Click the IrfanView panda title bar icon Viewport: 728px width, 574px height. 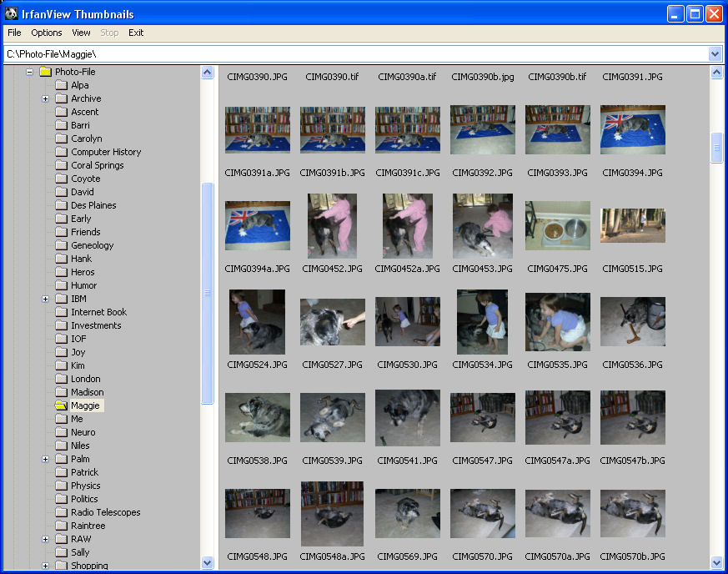pos(11,14)
